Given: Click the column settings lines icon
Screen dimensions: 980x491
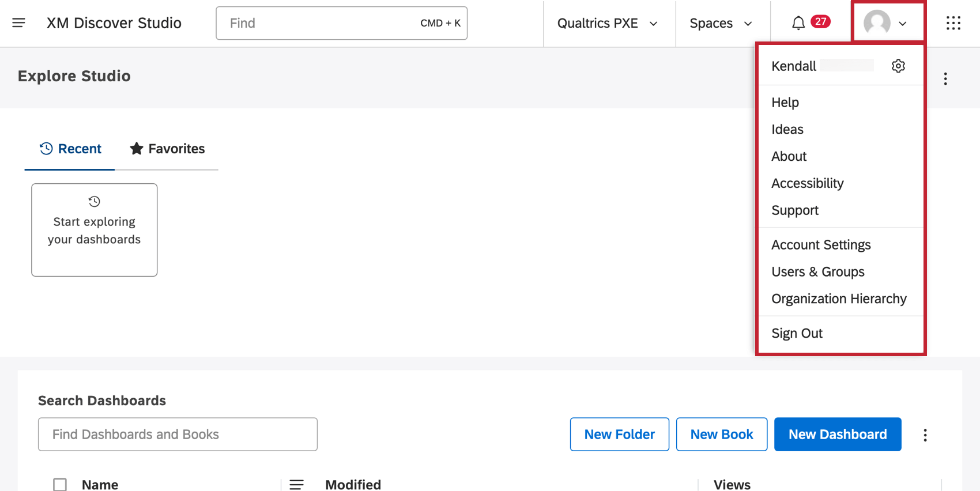Looking at the screenshot, I should pos(296,485).
